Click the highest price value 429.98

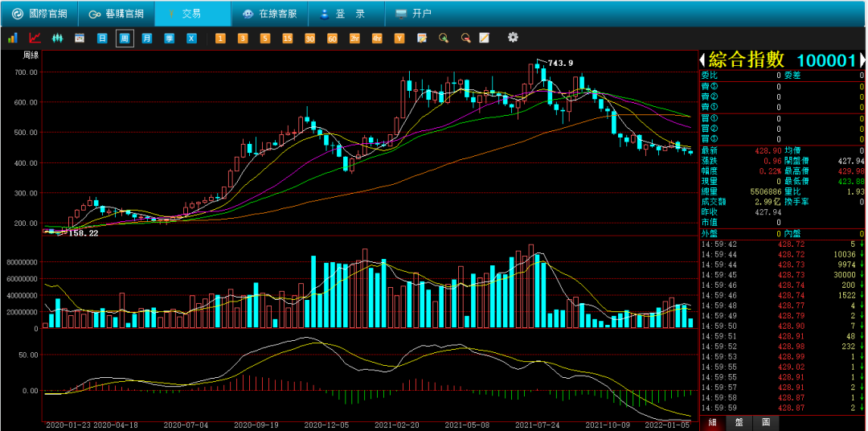coord(853,171)
